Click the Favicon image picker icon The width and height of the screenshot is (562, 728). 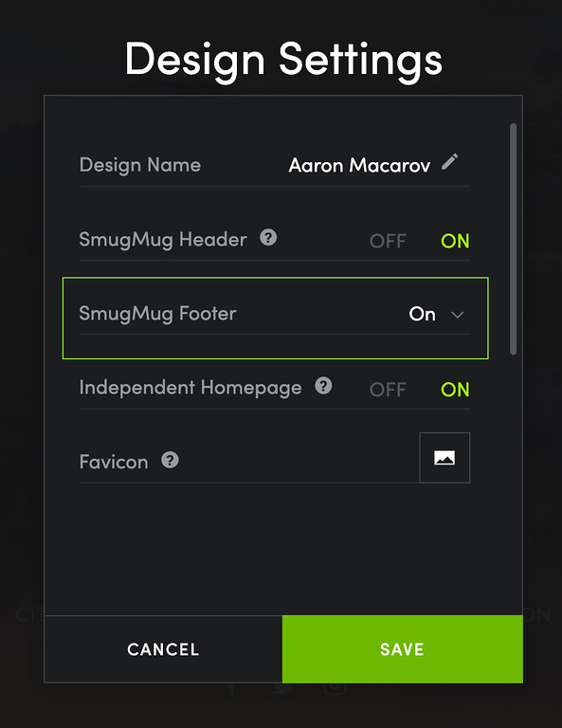[x=444, y=458]
